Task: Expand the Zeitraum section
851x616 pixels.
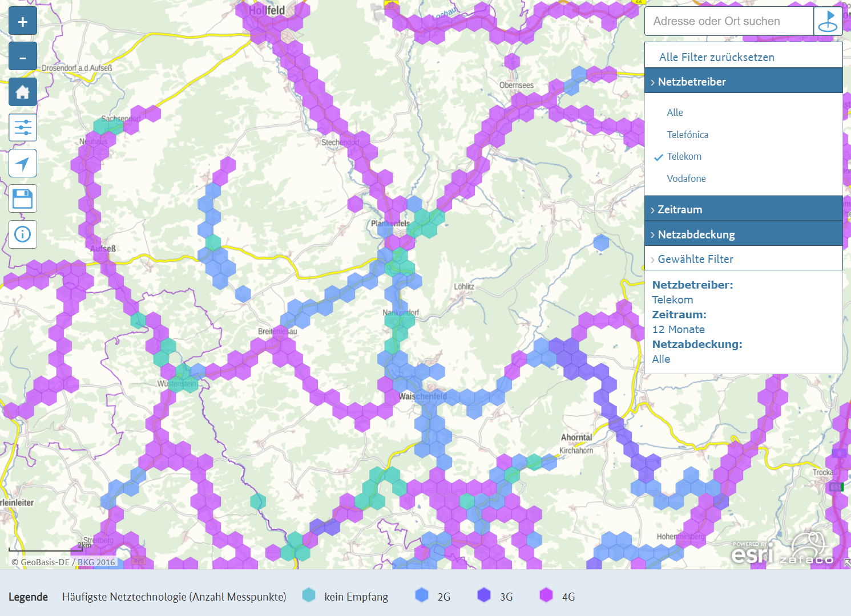Action: point(743,209)
